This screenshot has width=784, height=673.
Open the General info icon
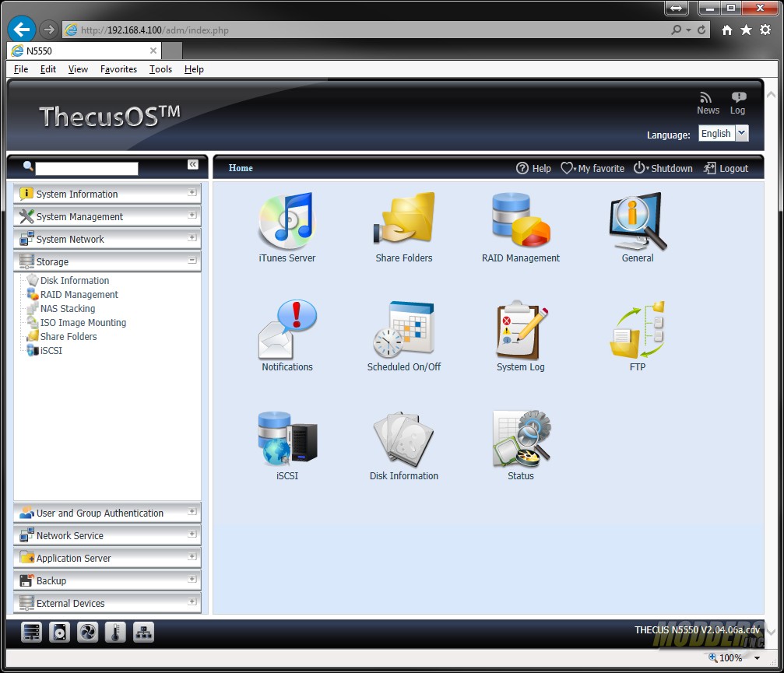tap(638, 221)
